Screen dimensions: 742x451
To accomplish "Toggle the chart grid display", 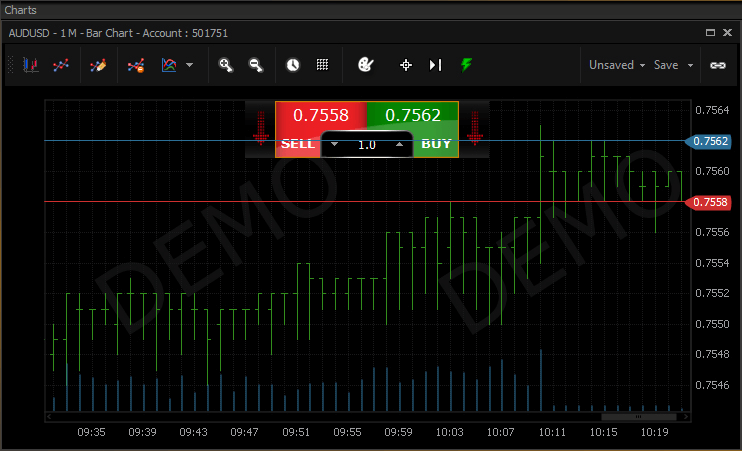I will 323,65.
